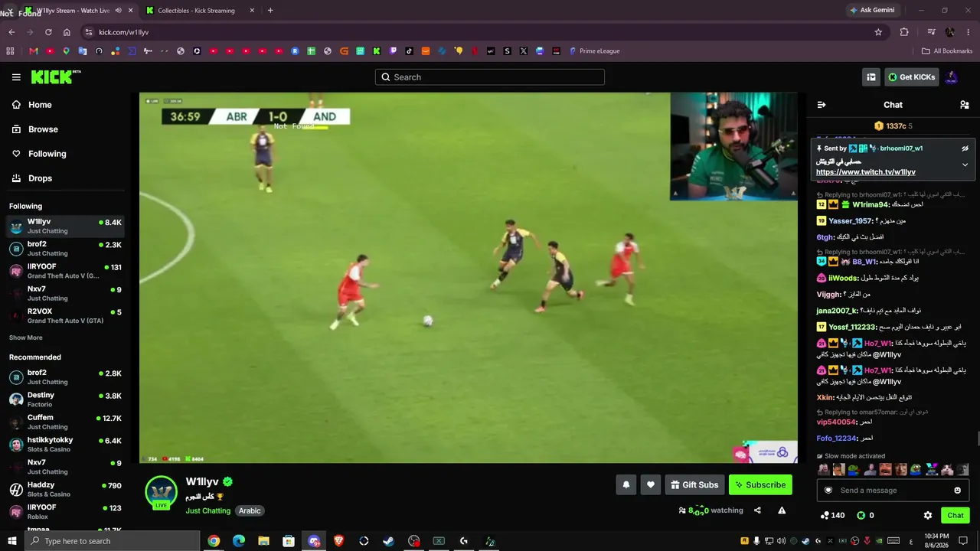Image resolution: width=980 pixels, height=551 pixels.
Task: Open the Gmail bookmark
Action: point(33,51)
